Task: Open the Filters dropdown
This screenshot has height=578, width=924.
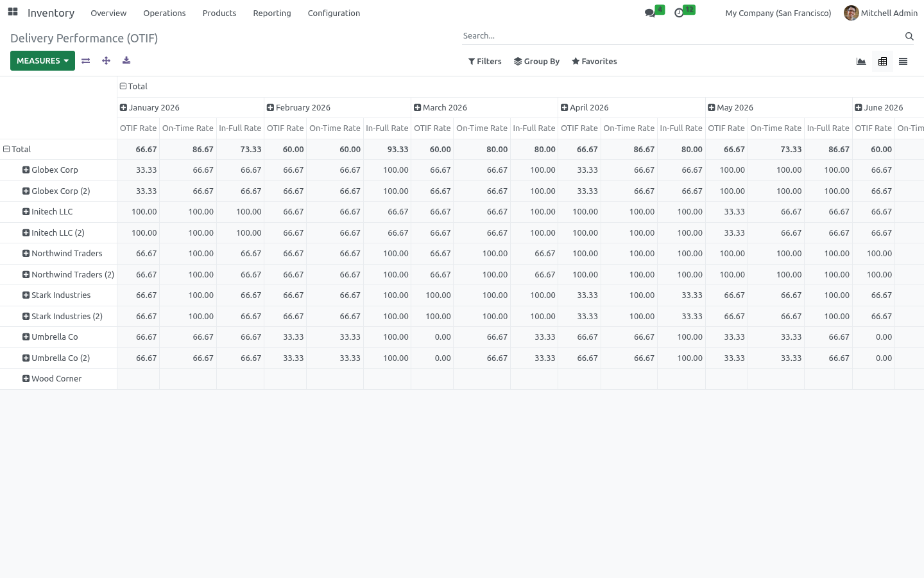Action: coord(485,62)
